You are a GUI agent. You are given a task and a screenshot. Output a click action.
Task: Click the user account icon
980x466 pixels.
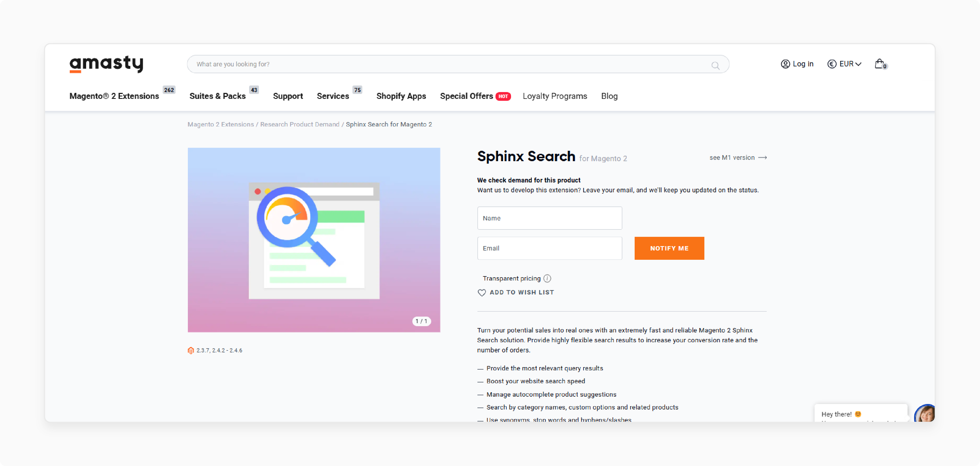(x=785, y=64)
